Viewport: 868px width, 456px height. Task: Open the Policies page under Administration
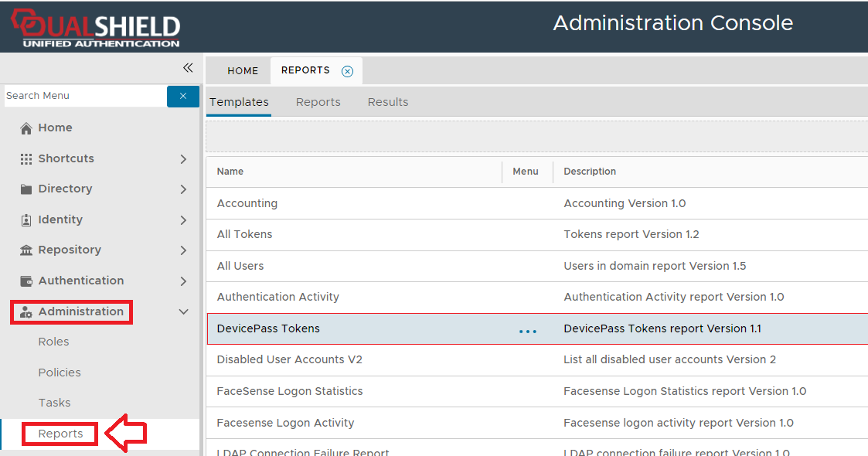[60, 373]
